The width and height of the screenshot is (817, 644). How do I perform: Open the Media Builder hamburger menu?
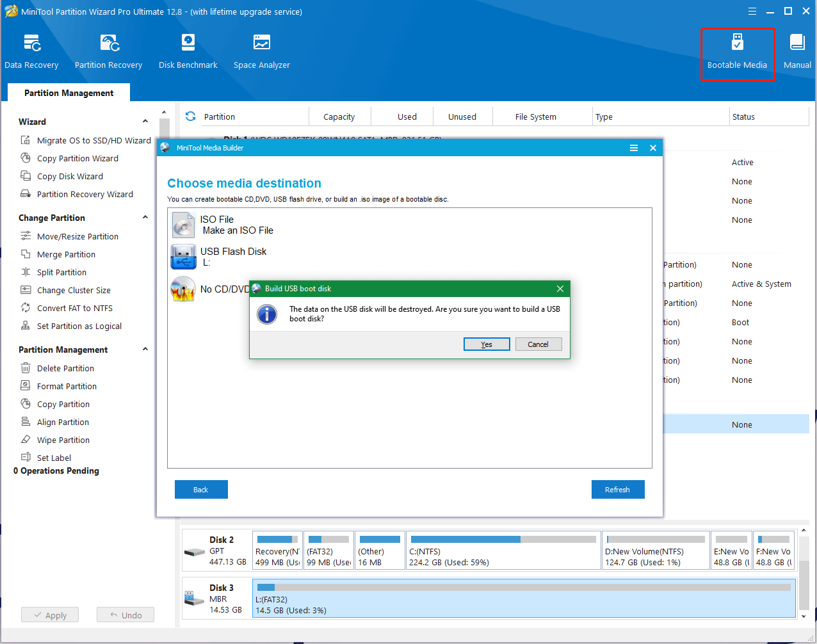(x=634, y=148)
